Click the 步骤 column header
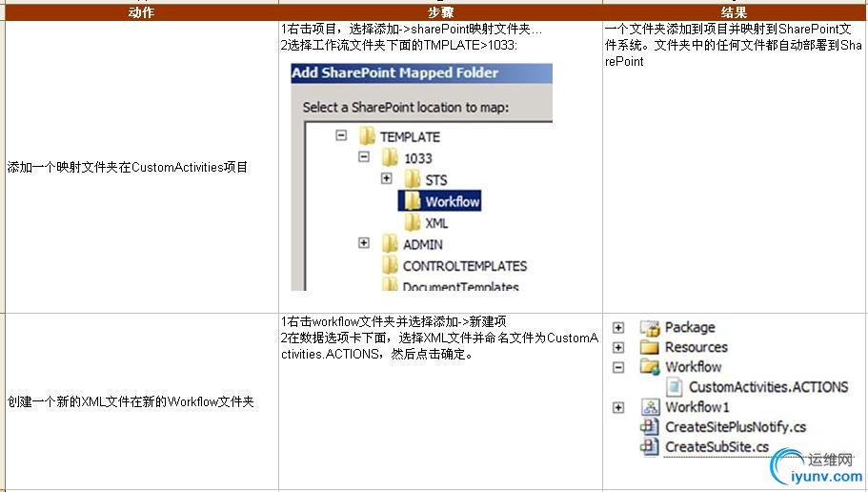Viewport: 868px width, 492px height. tap(440, 12)
